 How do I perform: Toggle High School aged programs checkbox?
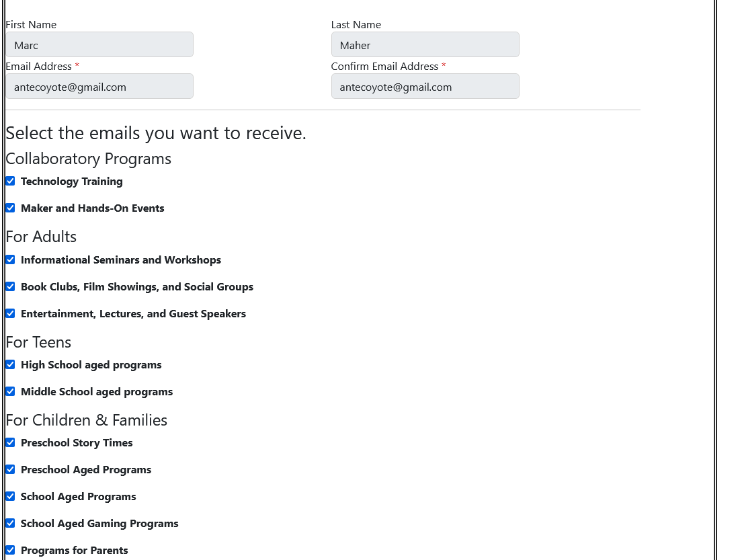[10, 364]
